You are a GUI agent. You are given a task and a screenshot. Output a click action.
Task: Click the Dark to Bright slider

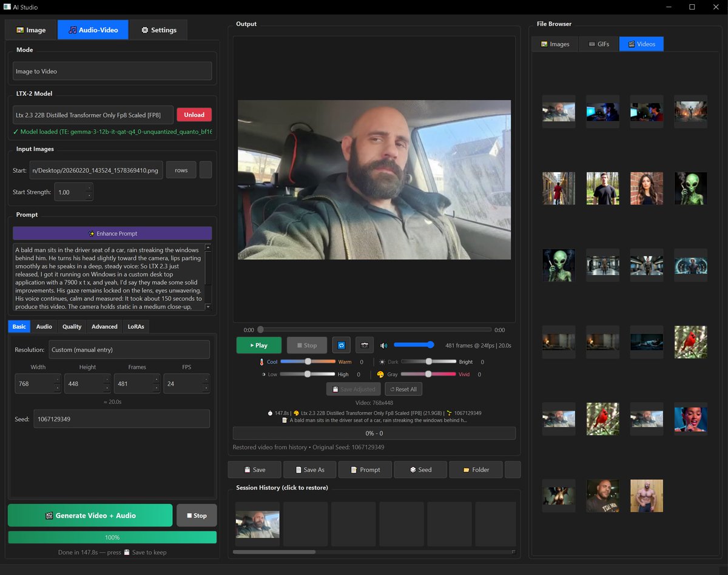[x=428, y=361]
